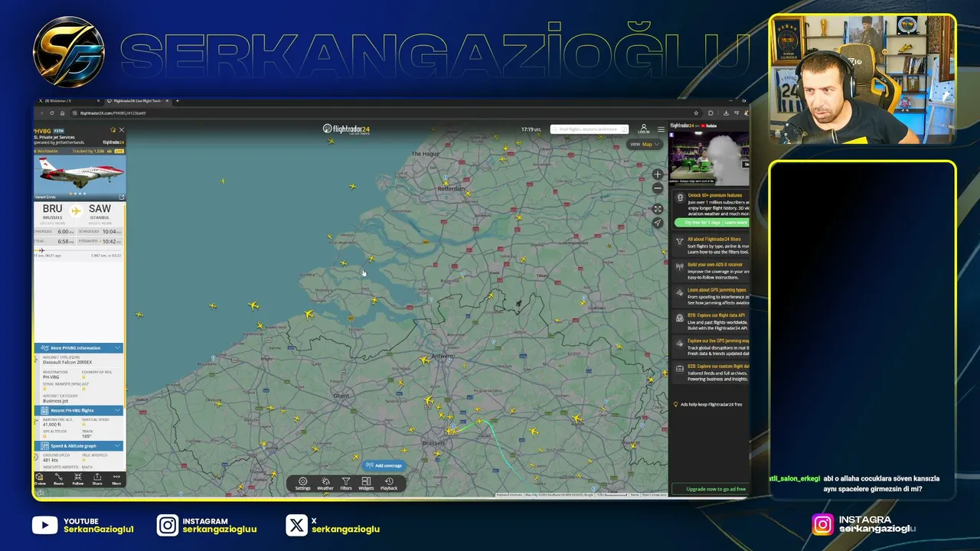Click the LIVE badge in flight panel
This screenshot has height=551, width=980.
coord(119,151)
